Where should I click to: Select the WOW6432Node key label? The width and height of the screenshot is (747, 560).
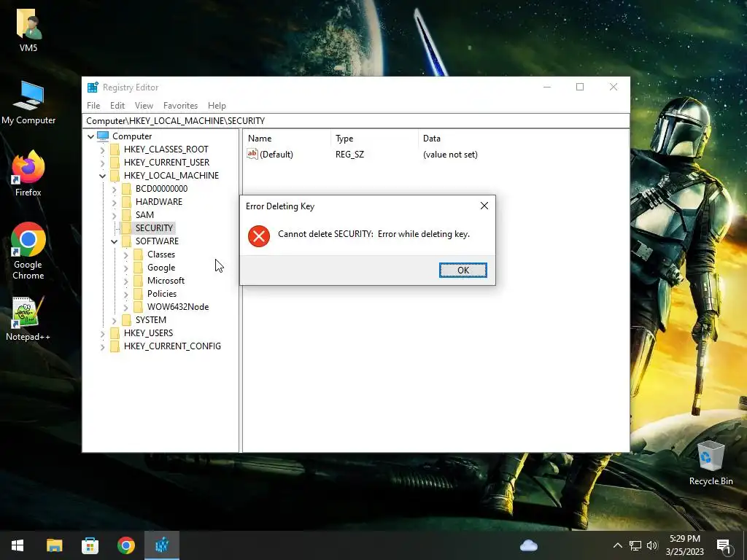tap(178, 307)
